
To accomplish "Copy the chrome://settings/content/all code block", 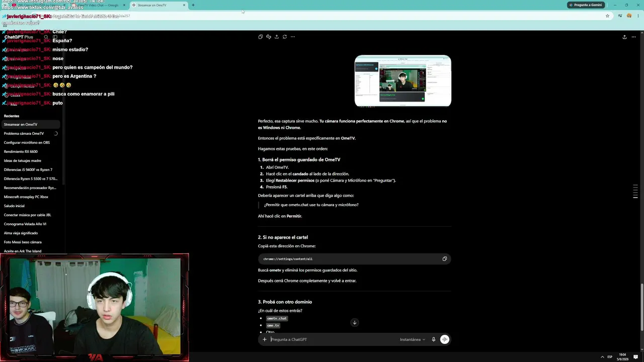I will 444,259.
